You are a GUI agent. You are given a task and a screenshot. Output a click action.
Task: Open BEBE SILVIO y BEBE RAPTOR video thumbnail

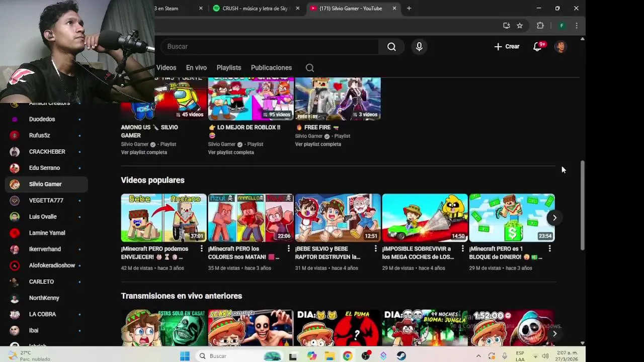pos(338,218)
